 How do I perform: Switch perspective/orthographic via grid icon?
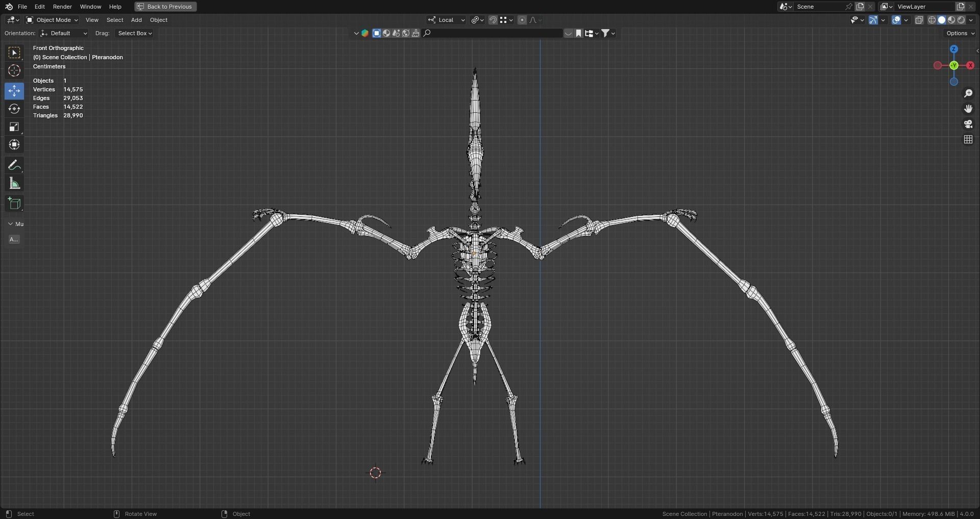point(968,139)
